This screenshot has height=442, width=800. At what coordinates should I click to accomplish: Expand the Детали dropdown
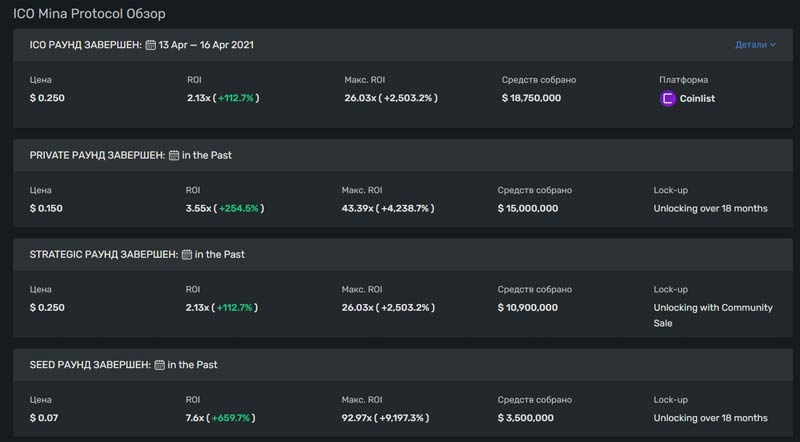(755, 45)
